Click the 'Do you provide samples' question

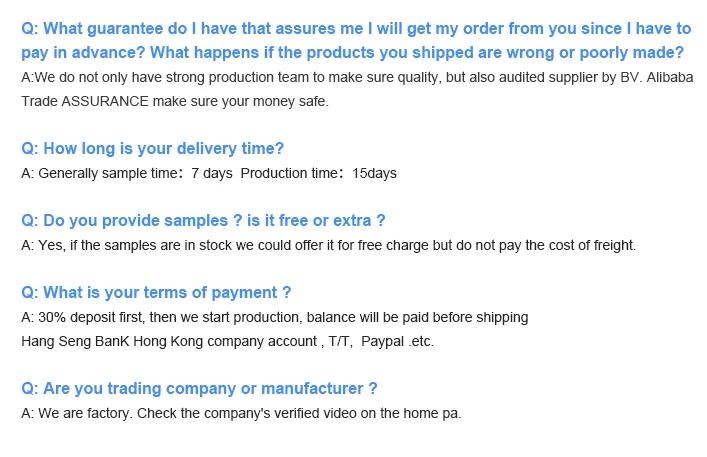(x=203, y=220)
